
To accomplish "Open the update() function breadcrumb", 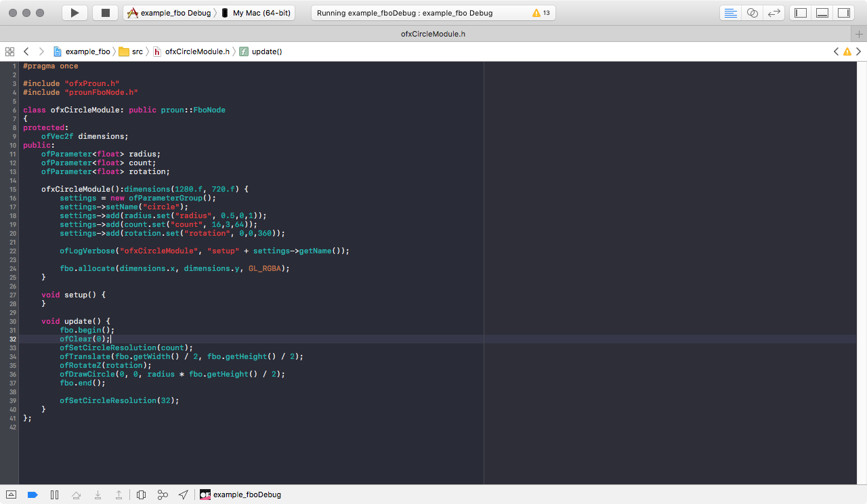I will tap(261, 51).
